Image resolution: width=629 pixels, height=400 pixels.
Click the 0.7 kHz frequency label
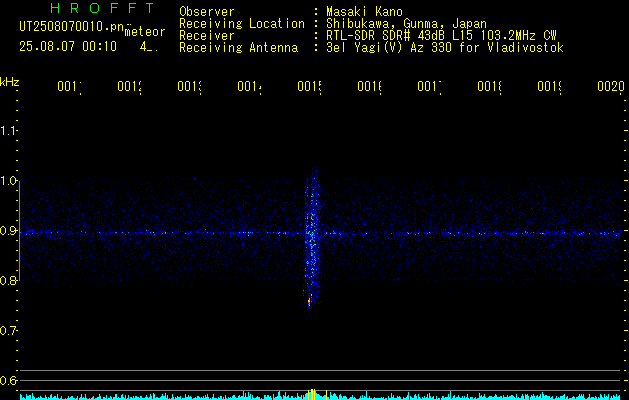click(9, 331)
